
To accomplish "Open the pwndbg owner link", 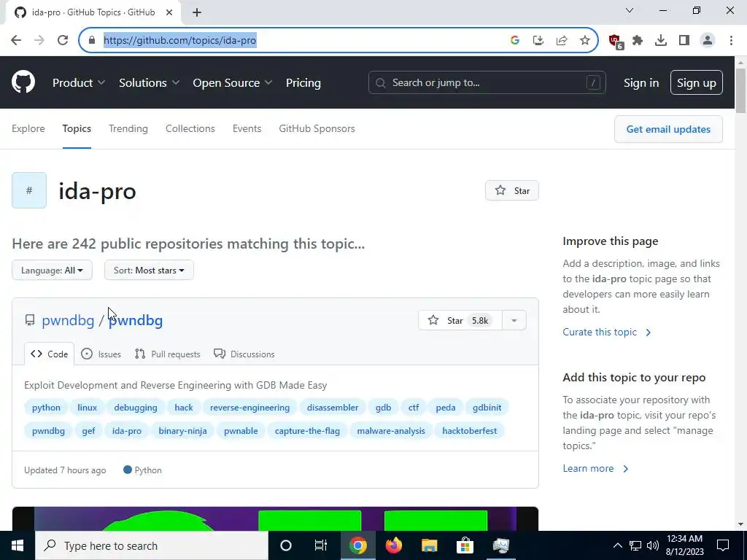I will (x=68, y=320).
